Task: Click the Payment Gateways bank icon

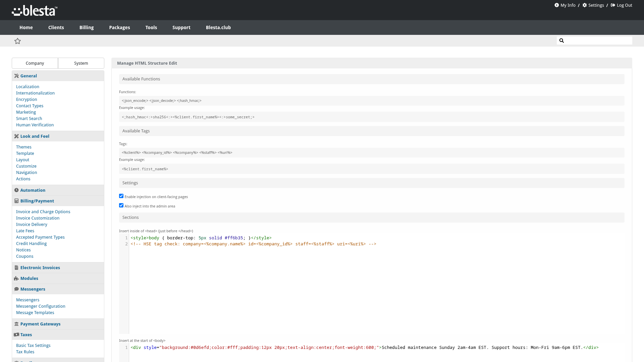Action: 16,324
